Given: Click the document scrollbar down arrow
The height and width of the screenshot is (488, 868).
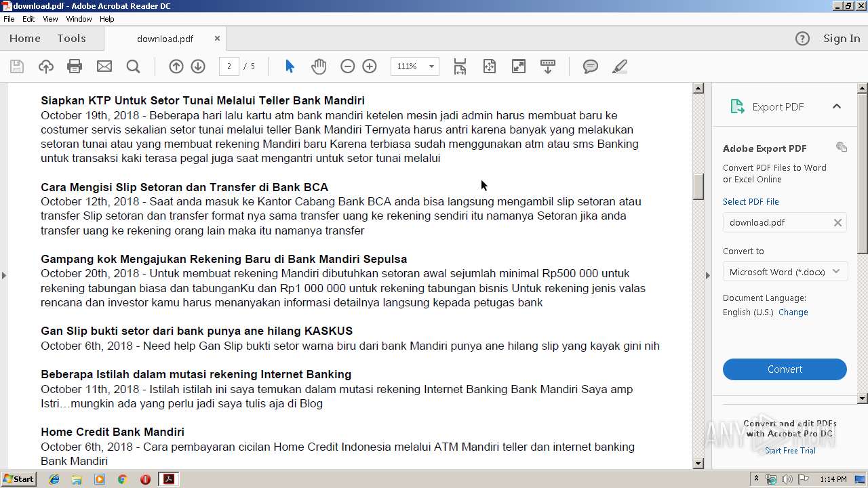Looking at the screenshot, I should coord(698,464).
